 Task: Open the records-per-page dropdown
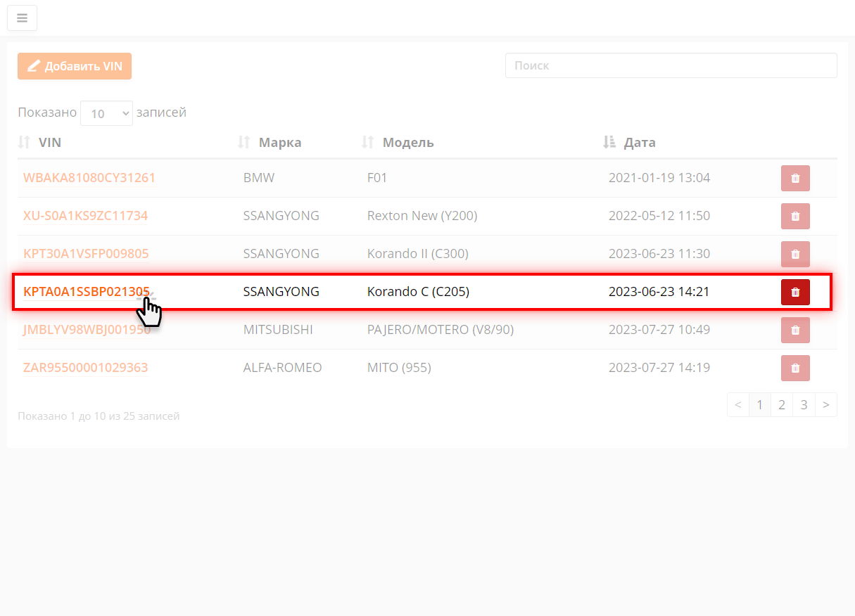[x=106, y=113]
